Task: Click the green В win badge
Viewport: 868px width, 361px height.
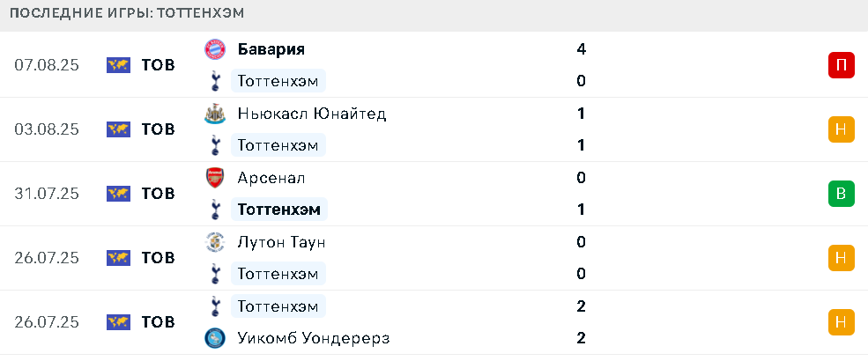Action: [842, 194]
